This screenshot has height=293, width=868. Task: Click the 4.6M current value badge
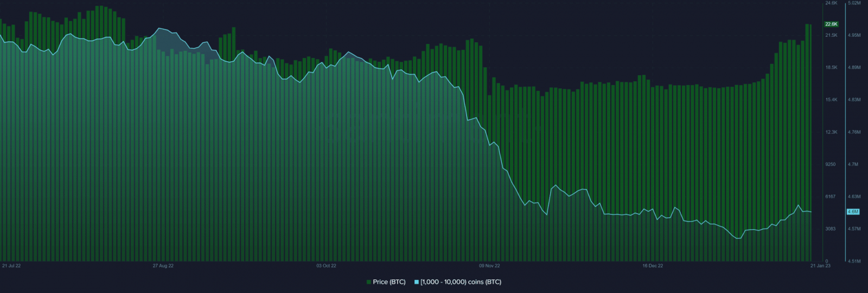pyautogui.click(x=853, y=212)
